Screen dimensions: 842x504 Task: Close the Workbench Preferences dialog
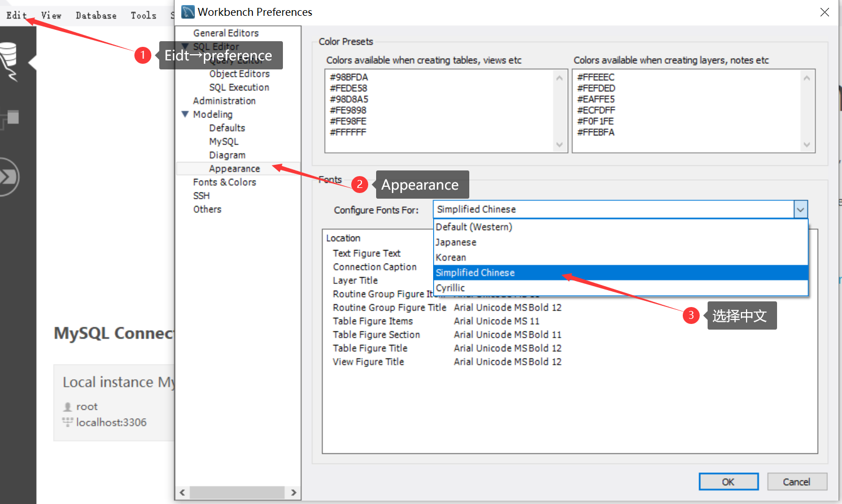coord(824,12)
